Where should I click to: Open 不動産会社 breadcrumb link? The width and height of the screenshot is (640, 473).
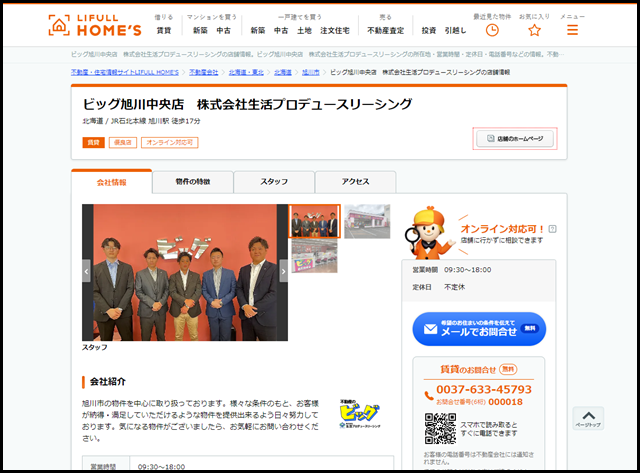204,72
